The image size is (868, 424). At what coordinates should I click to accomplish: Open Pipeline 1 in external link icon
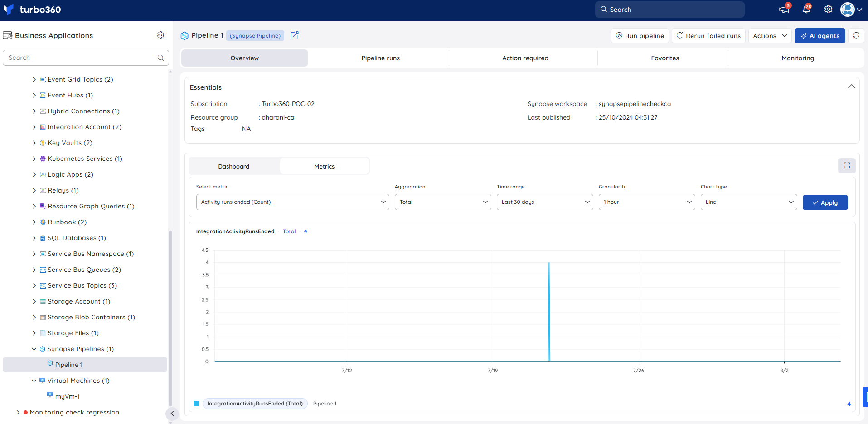(x=294, y=35)
